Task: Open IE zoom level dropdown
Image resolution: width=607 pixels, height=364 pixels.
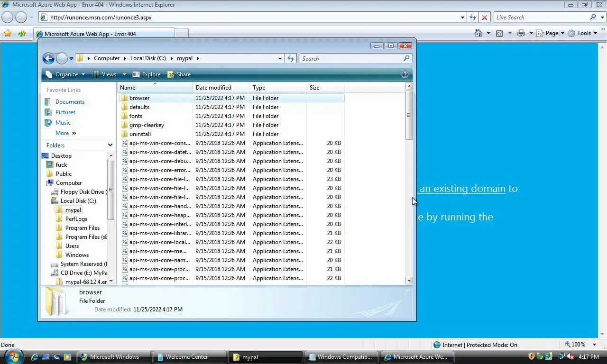Action: (595, 345)
